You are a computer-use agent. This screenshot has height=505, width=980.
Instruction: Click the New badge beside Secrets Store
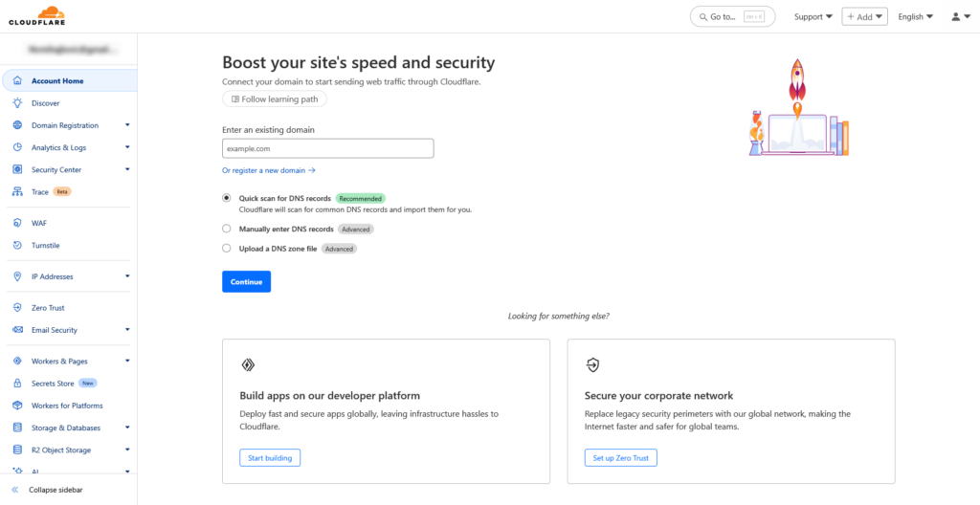(x=87, y=384)
